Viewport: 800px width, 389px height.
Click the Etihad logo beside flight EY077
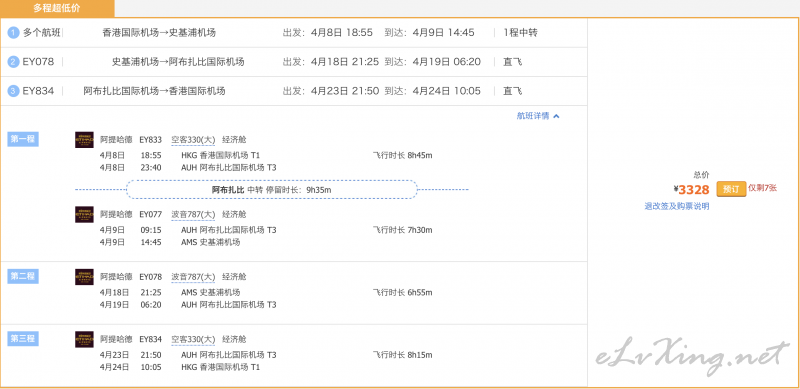[84, 214]
